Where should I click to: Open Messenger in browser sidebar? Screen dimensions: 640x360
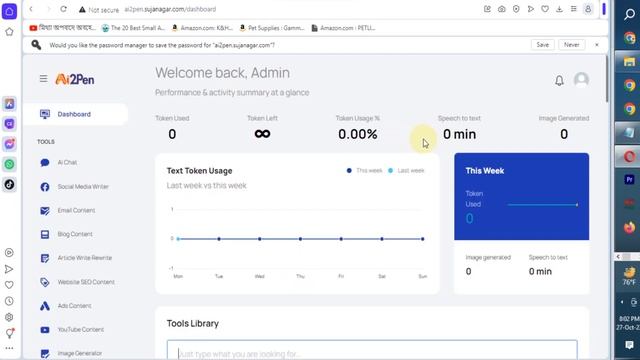pos(9,144)
